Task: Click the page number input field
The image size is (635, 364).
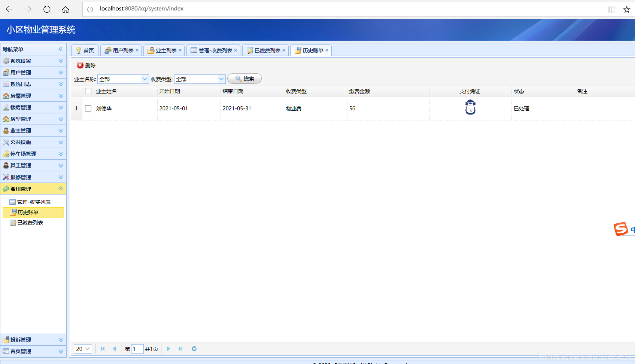Action: (x=137, y=349)
